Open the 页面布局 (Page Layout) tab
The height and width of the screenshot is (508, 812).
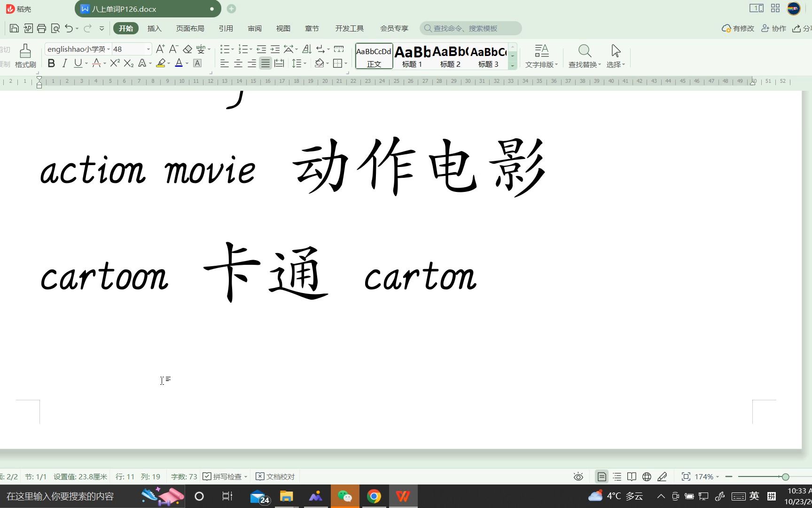pos(190,29)
